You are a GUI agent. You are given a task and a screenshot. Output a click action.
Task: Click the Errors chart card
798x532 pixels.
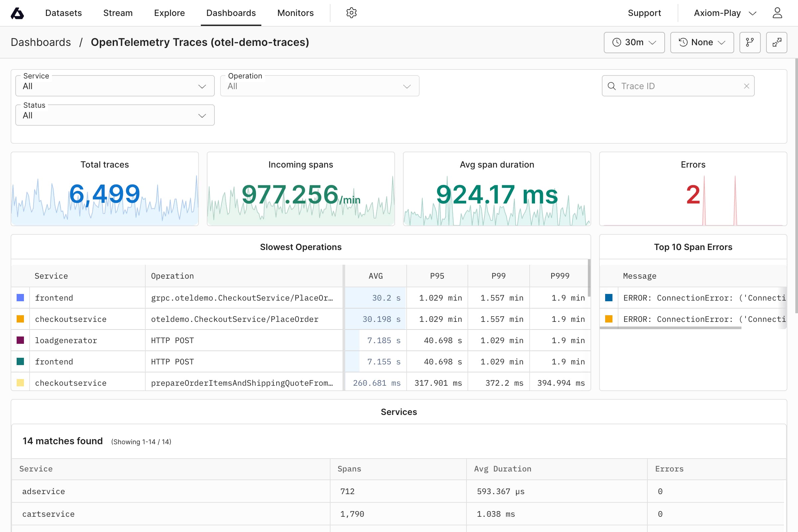coord(693,189)
